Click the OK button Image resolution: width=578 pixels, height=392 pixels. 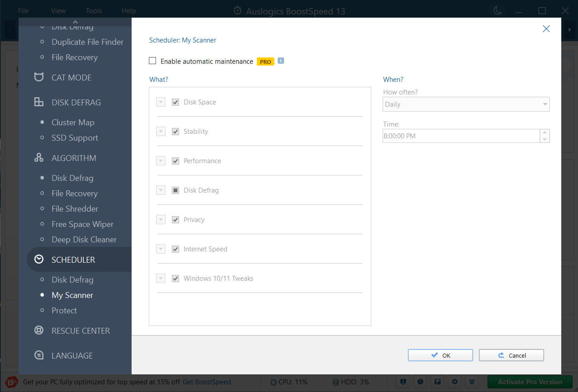pyautogui.click(x=440, y=355)
